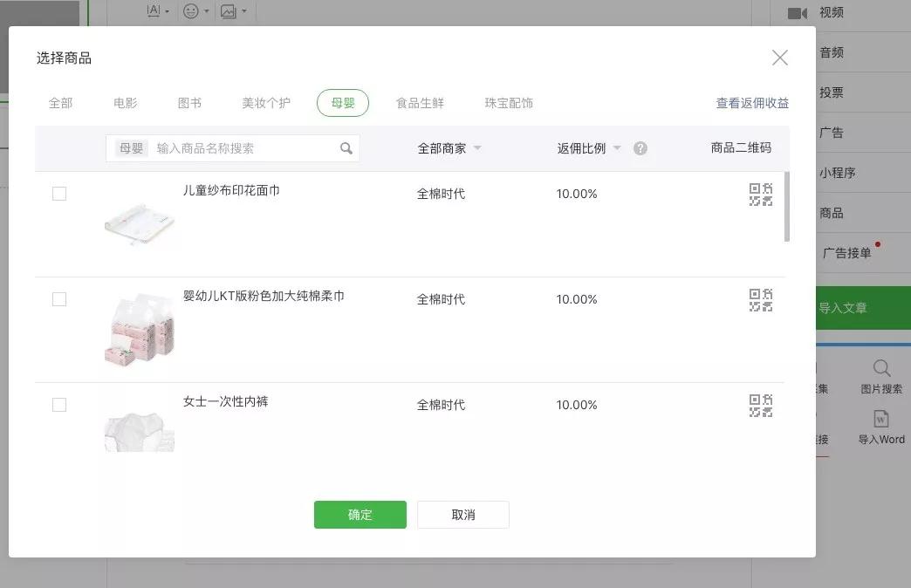Click the 商品二维码 column header
The width and height of the screenshot is (911, 588).
coord(741,147)
